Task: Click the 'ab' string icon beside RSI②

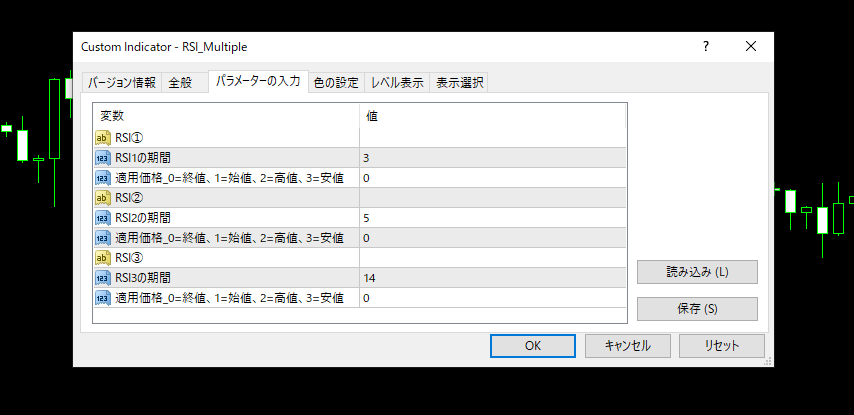Action: click(103, 198)
